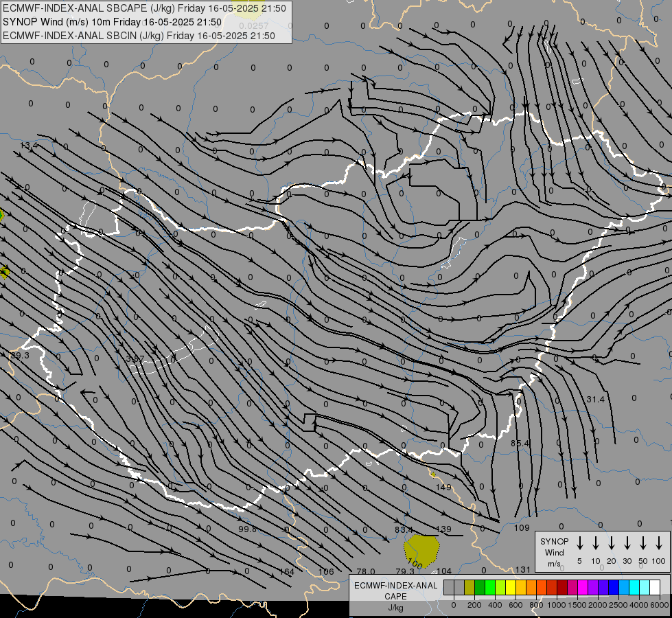The image size is (672, 618).
Task: Click the 85.4 value on the map
Action: coord(520,443)
